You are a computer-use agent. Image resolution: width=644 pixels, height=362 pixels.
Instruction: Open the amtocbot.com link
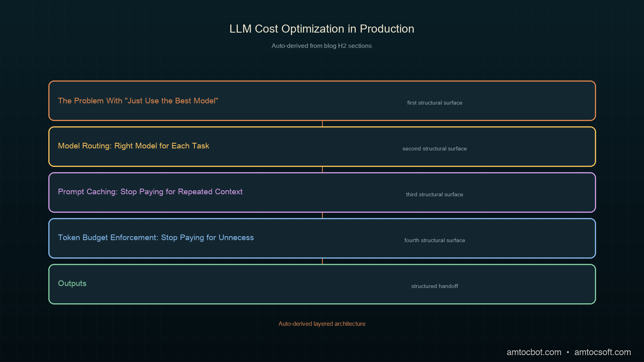[x=534, y=352]
